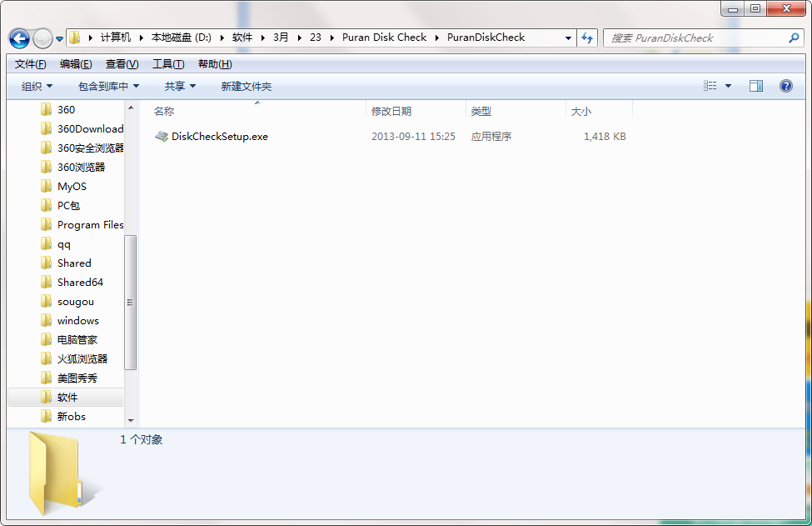
Task: Open the 共享 dropdown
Action: pyautogui.click(x=180, y=86)
